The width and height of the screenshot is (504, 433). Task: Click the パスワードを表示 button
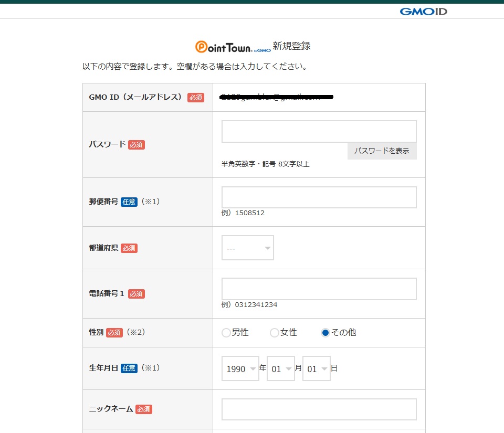(382, 151)
